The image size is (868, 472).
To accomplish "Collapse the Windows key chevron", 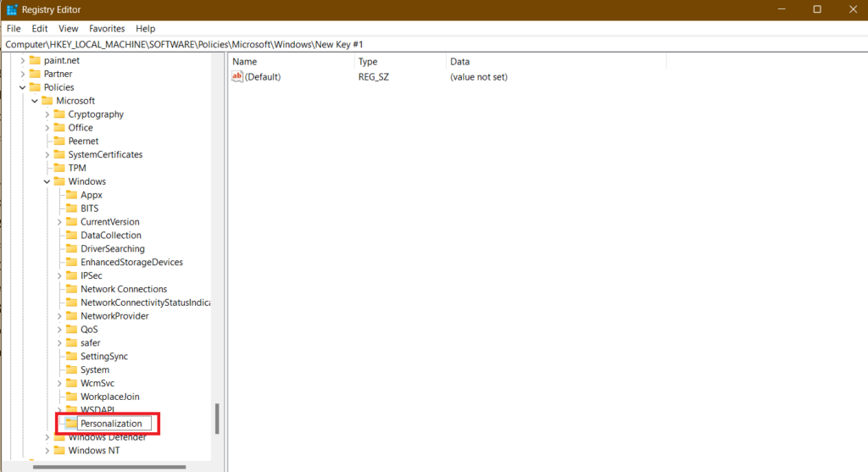I will point(47,181).
